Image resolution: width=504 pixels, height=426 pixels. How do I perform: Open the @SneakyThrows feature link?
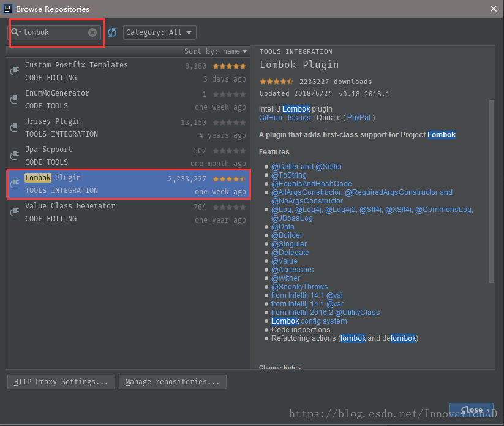point(299,287)
